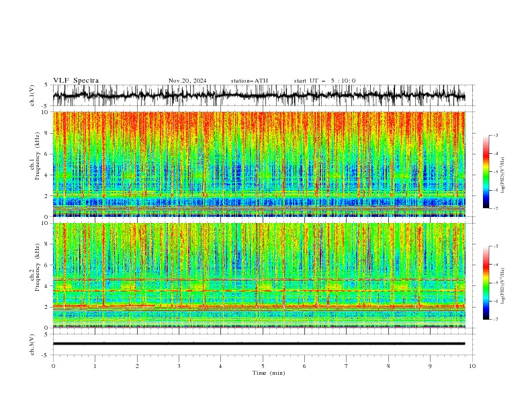Click the "8" tick on ch.1 frequency axis
This screenshot has height=411, width=532.
pyautogui.click(x=47, y=133)
